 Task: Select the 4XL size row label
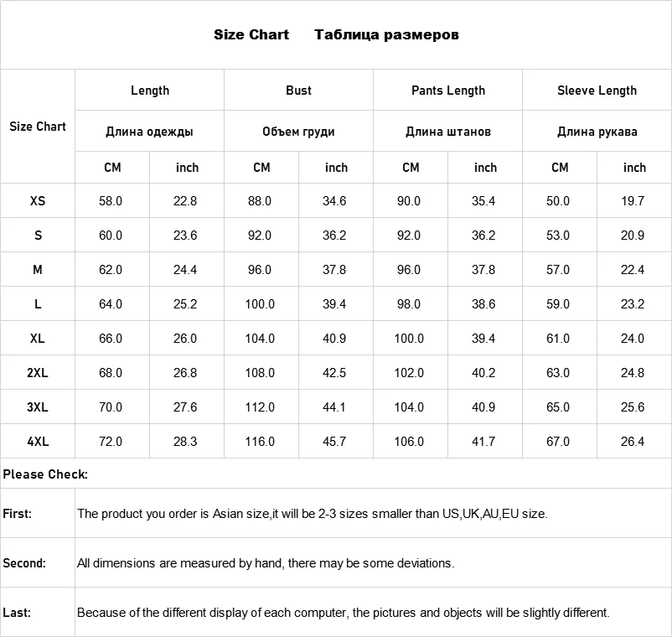point(38,442)
